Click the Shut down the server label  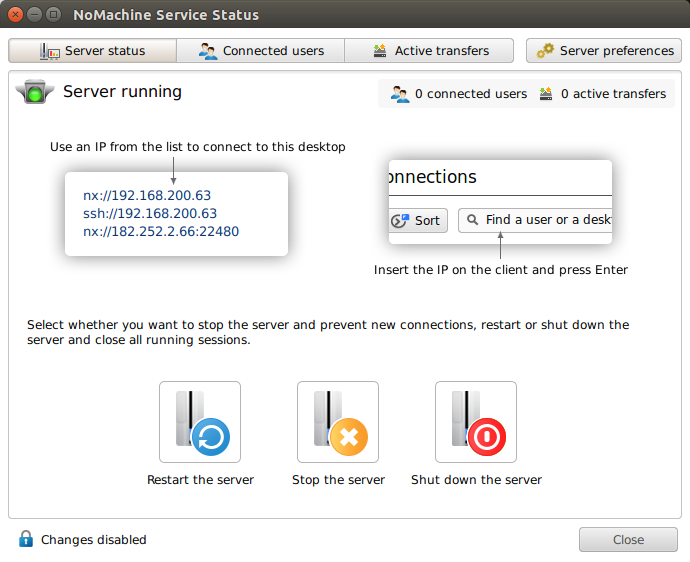(476, 480)
